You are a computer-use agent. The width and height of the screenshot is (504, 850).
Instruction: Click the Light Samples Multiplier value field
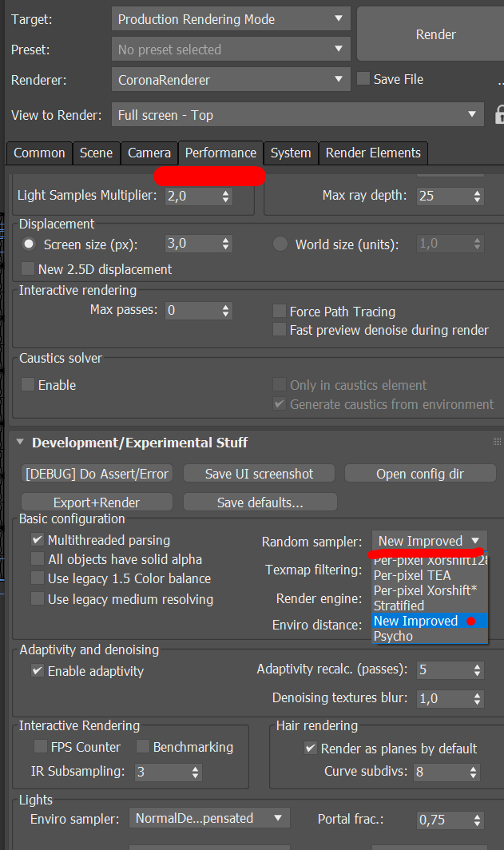[192, 196]
